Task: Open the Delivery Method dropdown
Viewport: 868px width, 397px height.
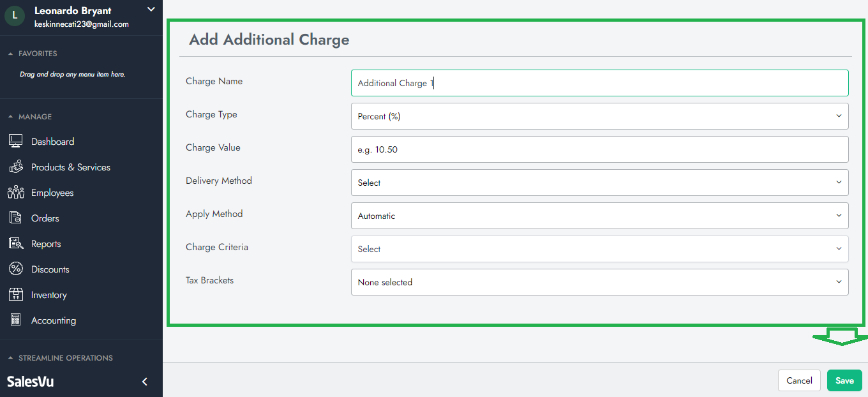Action: click(x=599, y=183)
